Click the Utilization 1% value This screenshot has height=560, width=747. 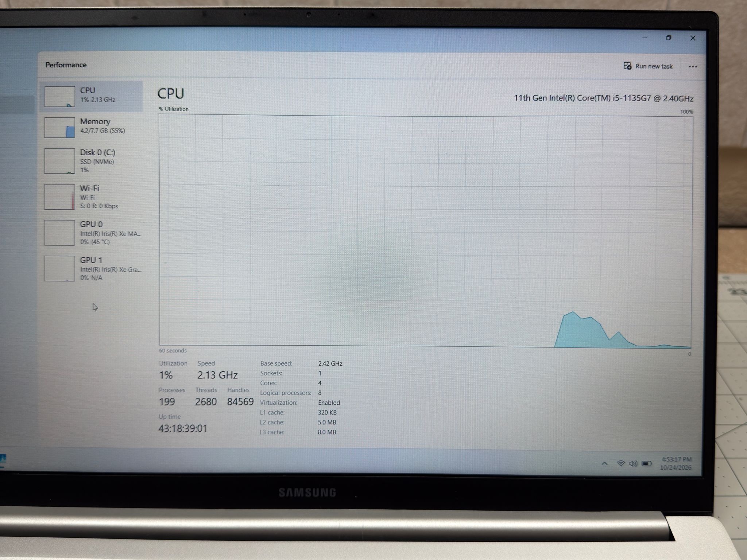pyautogui.click(x=166, y=375)
